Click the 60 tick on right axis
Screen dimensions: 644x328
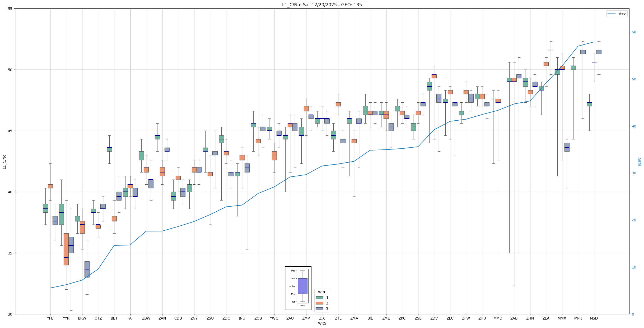[634, 32]
